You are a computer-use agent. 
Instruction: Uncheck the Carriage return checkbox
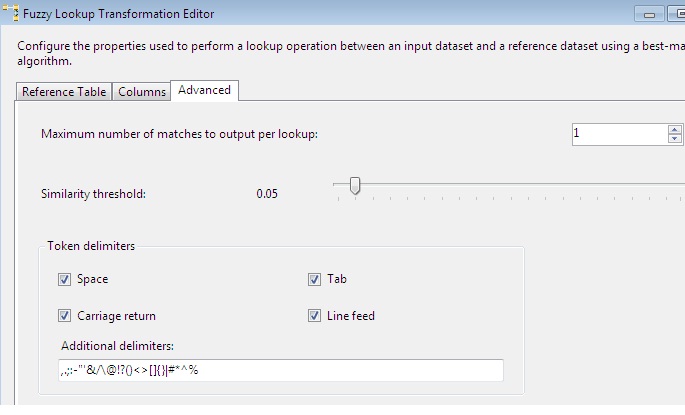click(x=65, y=316)
